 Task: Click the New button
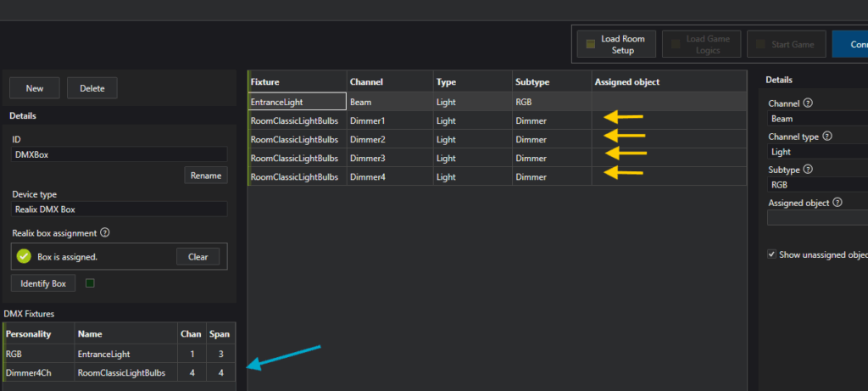click(x=34, y=88)
